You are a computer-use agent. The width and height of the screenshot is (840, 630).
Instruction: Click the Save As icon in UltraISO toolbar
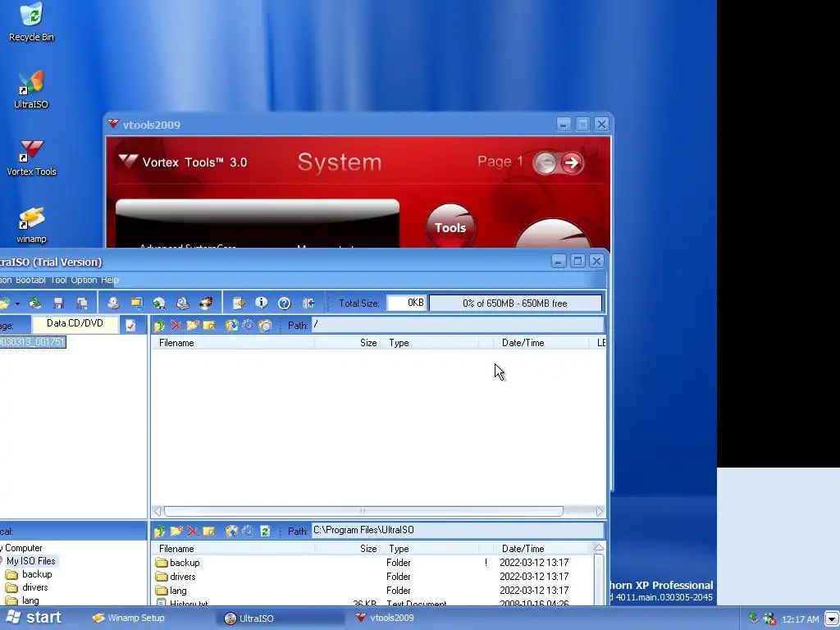click(82, 304)
